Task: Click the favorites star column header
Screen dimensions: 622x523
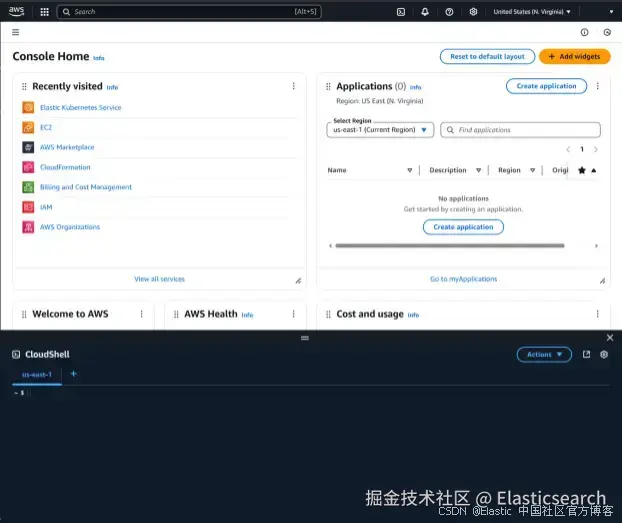Action: click(582, 170)
